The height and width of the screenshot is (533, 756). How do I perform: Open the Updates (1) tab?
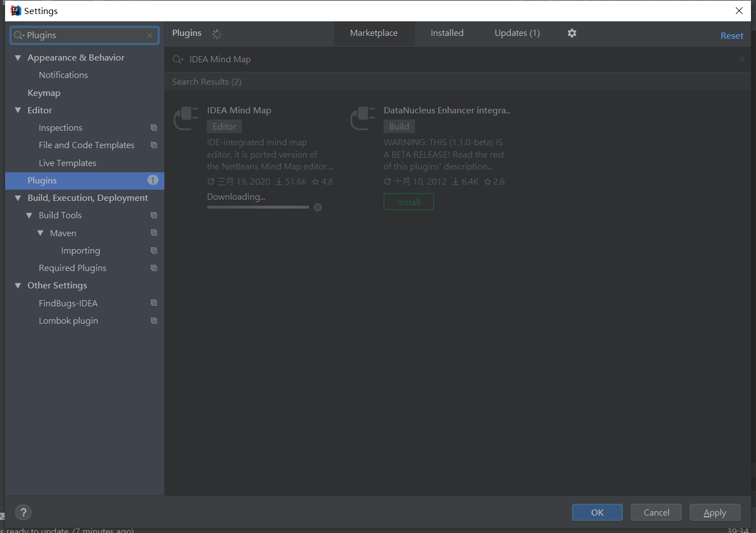(517, 33)
